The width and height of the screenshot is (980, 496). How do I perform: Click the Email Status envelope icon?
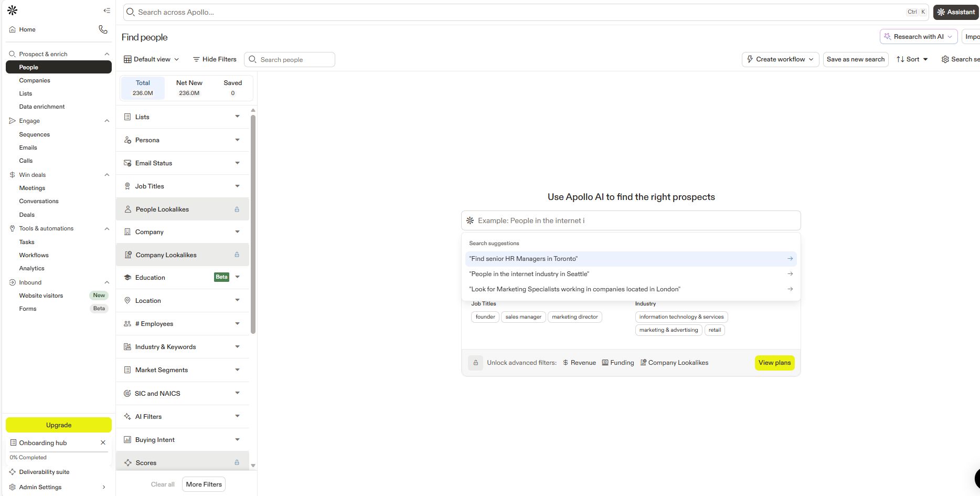coord(127,163)
